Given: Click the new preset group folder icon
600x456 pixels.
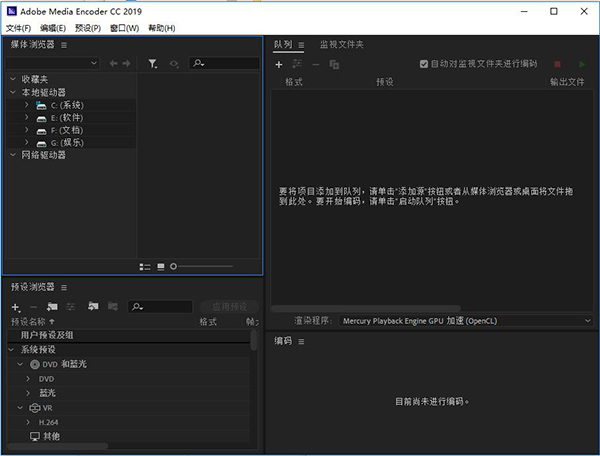Looking at the screenshot, I should (52, 307).
